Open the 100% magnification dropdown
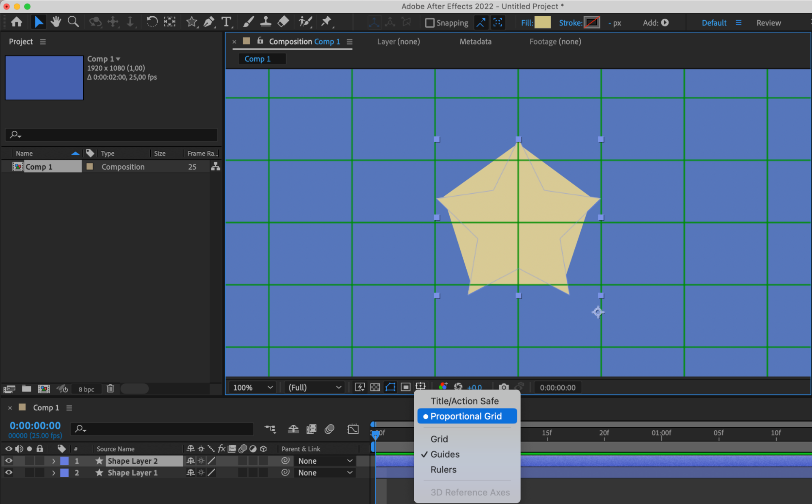This screenshot has width=812, height=504. pyautogui.click(x=252, y=387)
